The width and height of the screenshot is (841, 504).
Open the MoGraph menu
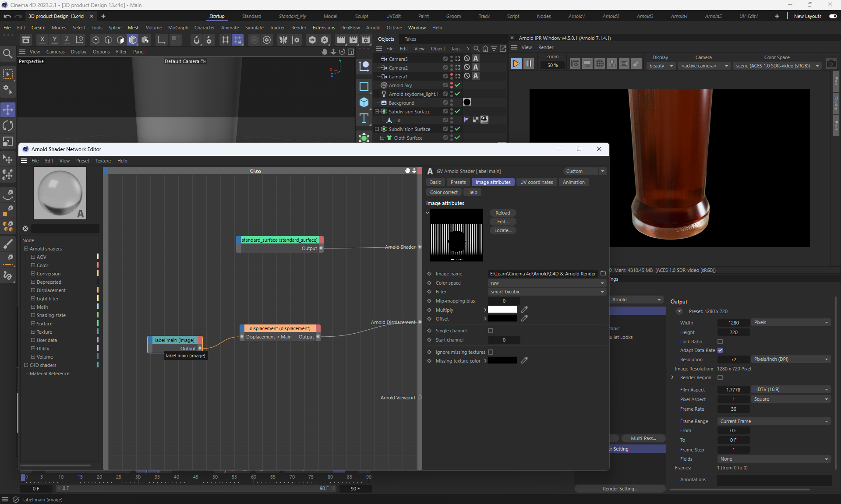click(178, 28)
